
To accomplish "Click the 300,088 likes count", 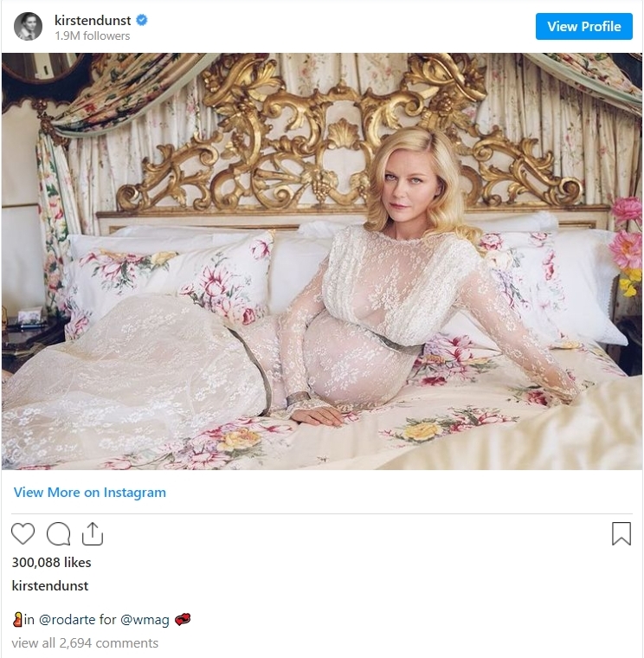I will click(x=51, y=562).
